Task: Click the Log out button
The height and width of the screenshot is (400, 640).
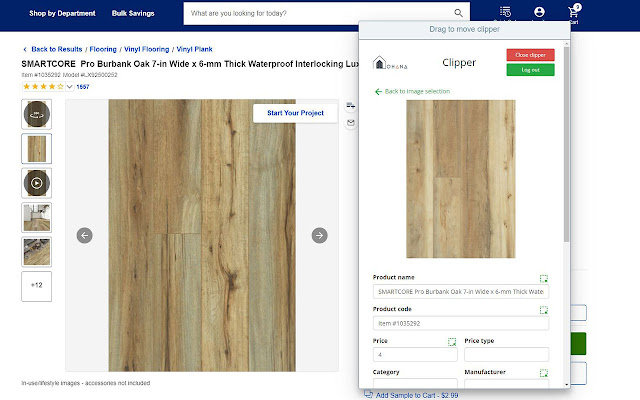Action: click(x=530, y=70)
